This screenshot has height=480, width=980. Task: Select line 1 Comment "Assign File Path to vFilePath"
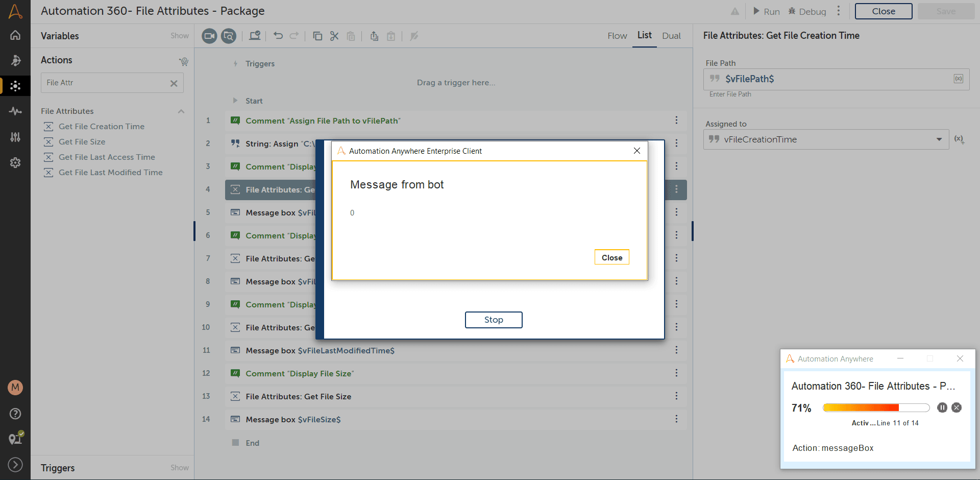pyautogui.click(x=456, y=121)
